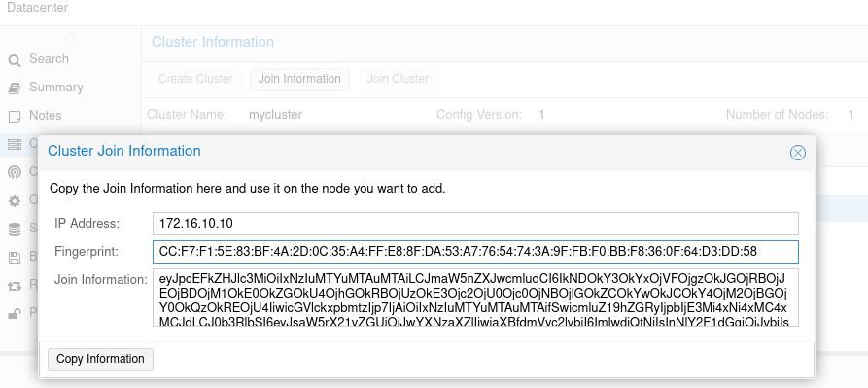The height and width of the screenshot is (388, 868).
Task: Select the Notes menu entry
Action: [x=46, y=116]
